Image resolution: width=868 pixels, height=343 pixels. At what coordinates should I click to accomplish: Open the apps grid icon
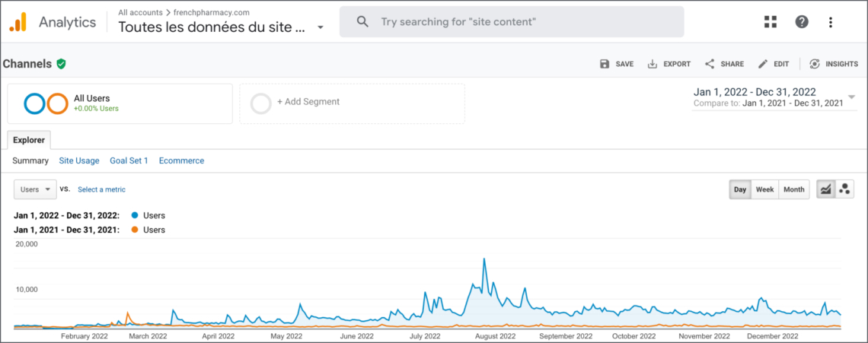[x=770, y=22]
